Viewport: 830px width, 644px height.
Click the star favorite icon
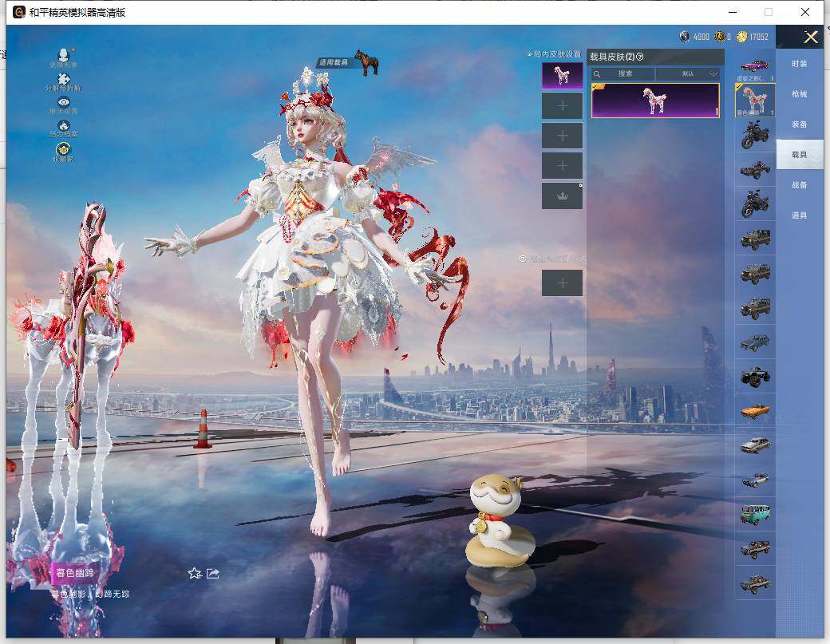(195, 574)
